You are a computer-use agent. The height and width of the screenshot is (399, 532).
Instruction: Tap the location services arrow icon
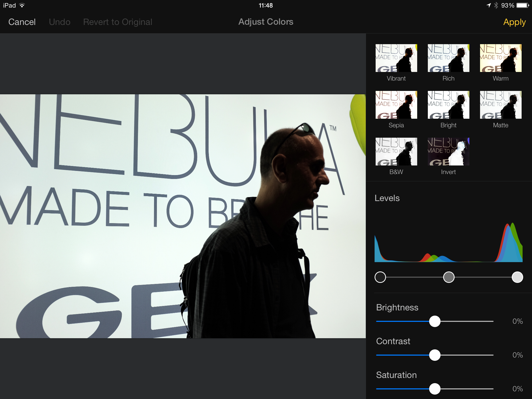pyautogui.click(x=489, y=5)
